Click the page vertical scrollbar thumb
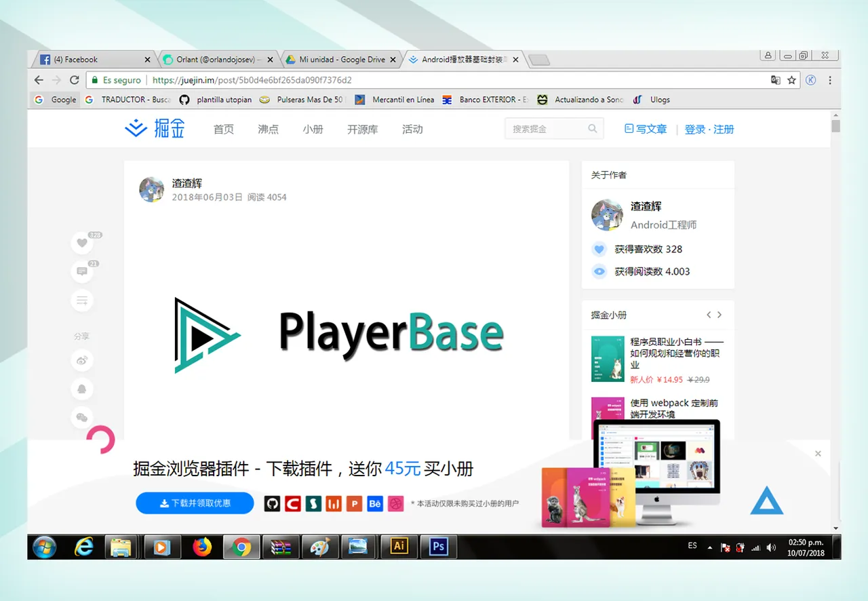868x601 pixels. [x=835, y=125]
